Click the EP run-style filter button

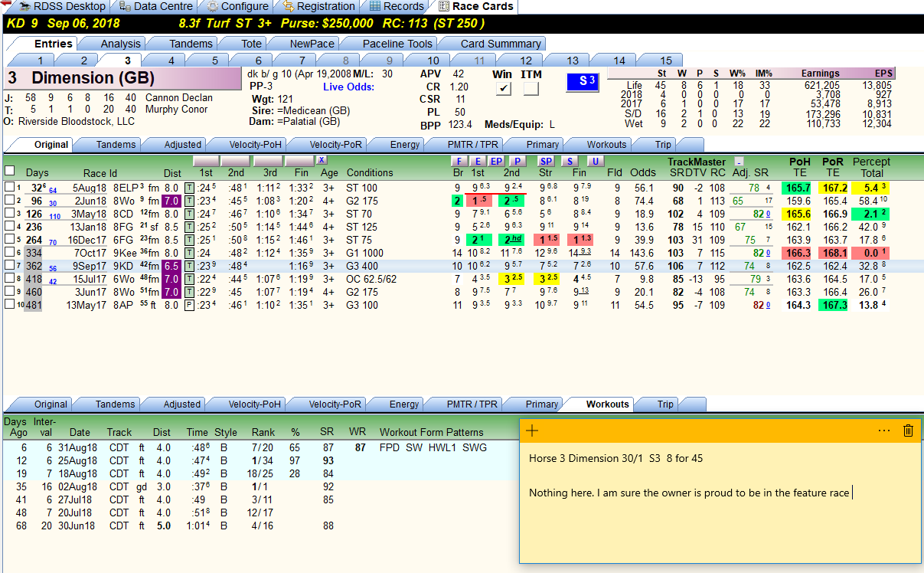496,161
